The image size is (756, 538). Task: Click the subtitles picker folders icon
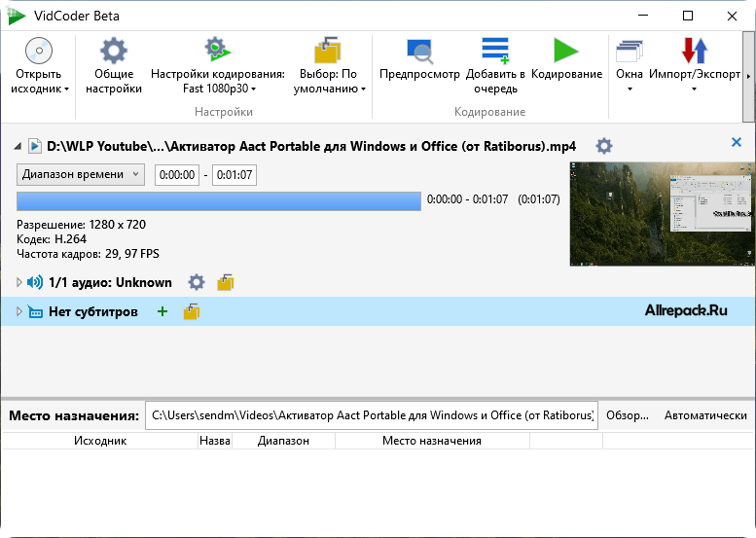pos(192,312)
